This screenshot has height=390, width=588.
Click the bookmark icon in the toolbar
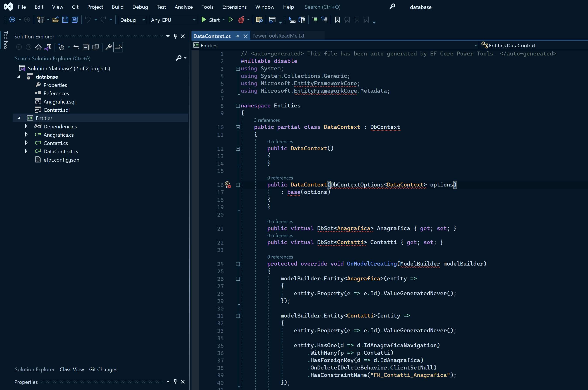(x=337, y=20)
